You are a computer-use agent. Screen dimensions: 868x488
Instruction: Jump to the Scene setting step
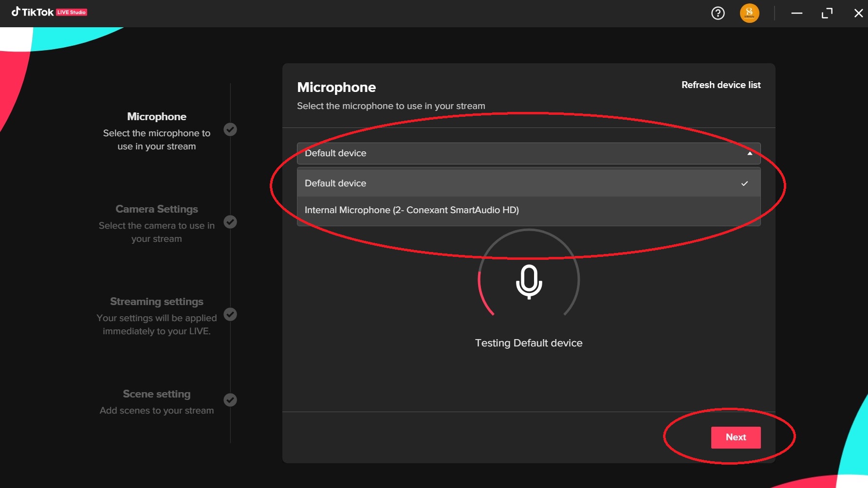(156, 394)
